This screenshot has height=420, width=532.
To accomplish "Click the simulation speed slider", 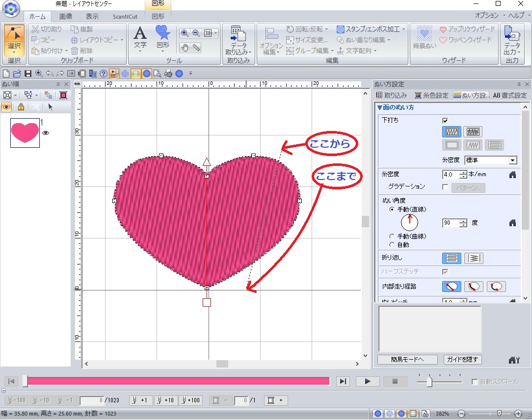I will coord(429,381).
